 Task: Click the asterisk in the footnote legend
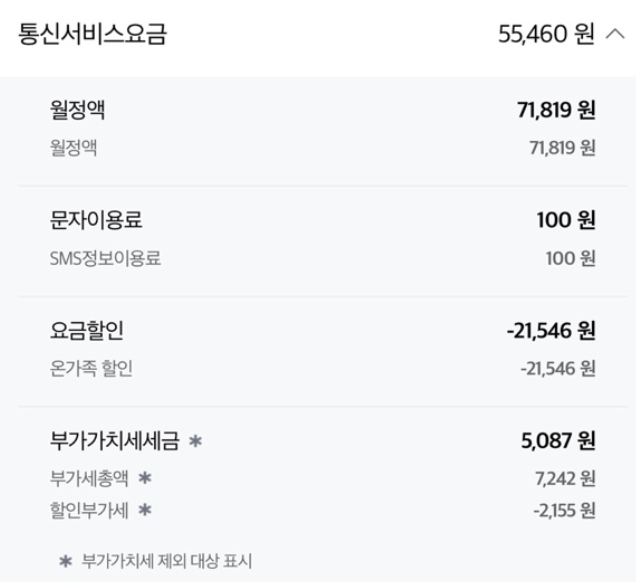point(65,561)
